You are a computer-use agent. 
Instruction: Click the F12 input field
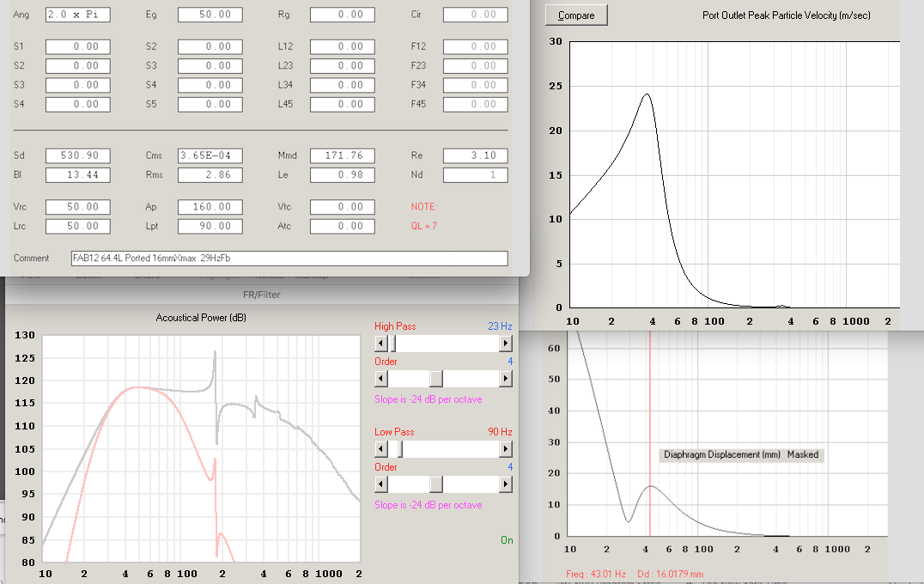pos(476,46)
